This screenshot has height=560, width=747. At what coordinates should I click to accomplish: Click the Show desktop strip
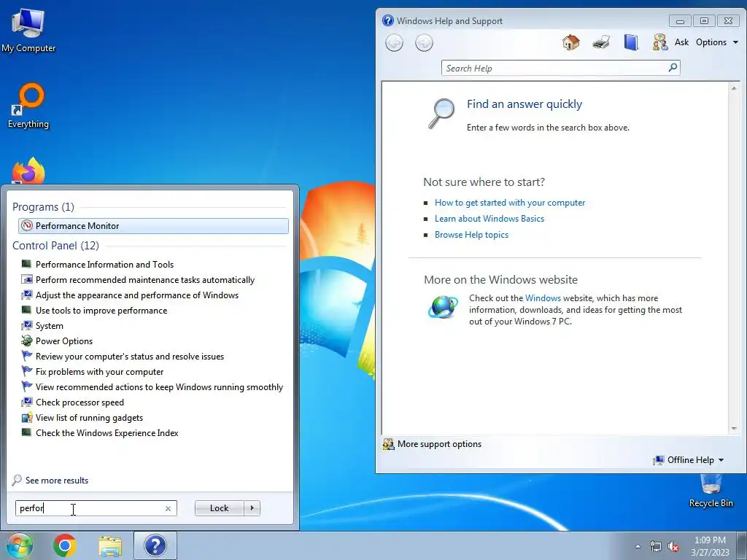[x=742, y=545]
